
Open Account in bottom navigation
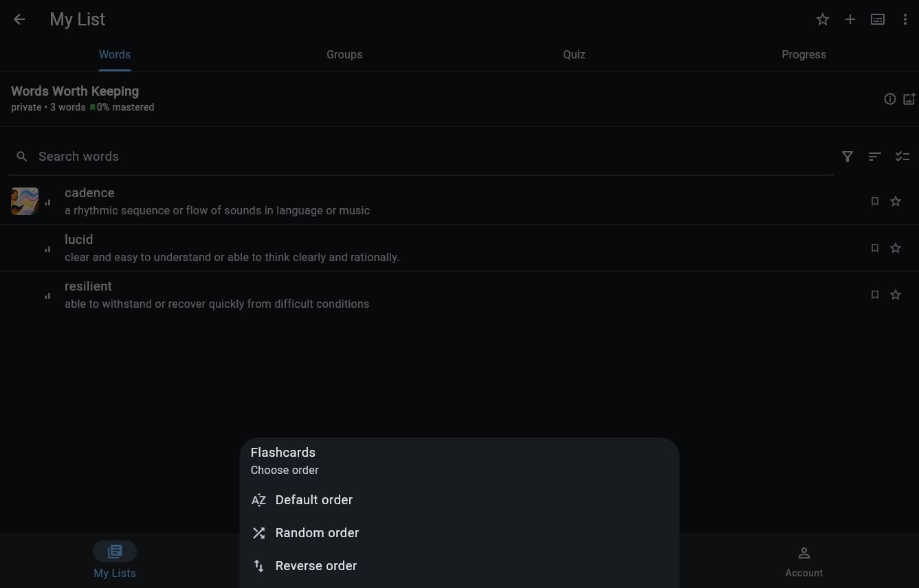(x=804, y=561)
